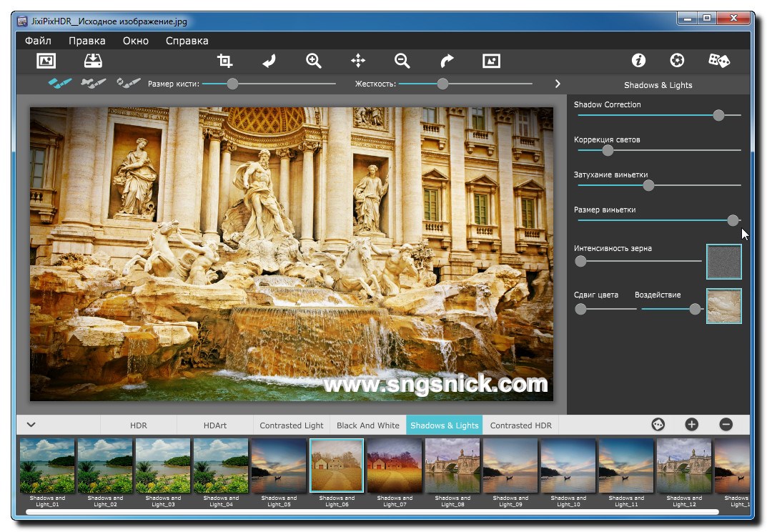Screen dimensions: 767x532
Task: Switch to the Contrasted Light tab
Action: (x=292, y=425)
